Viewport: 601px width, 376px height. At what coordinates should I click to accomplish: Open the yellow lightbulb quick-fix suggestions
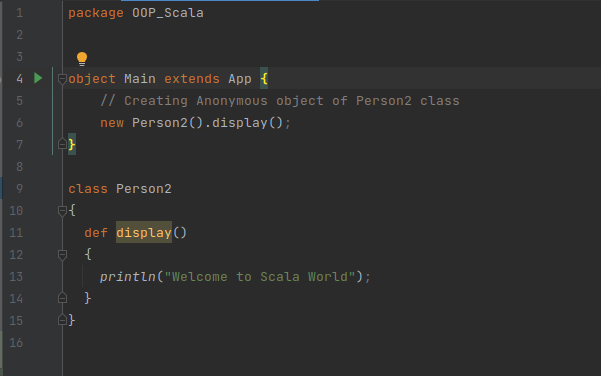coord(82,59)
